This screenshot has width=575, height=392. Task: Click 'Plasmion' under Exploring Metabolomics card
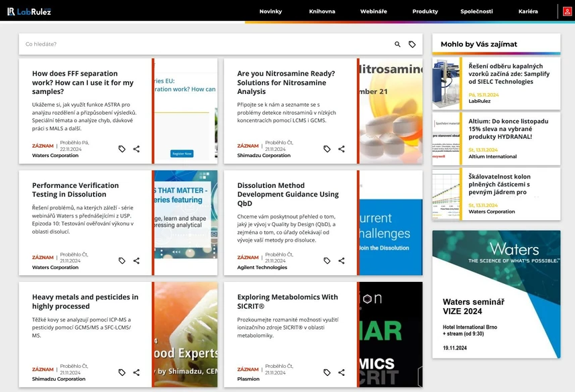pos(248,379)
